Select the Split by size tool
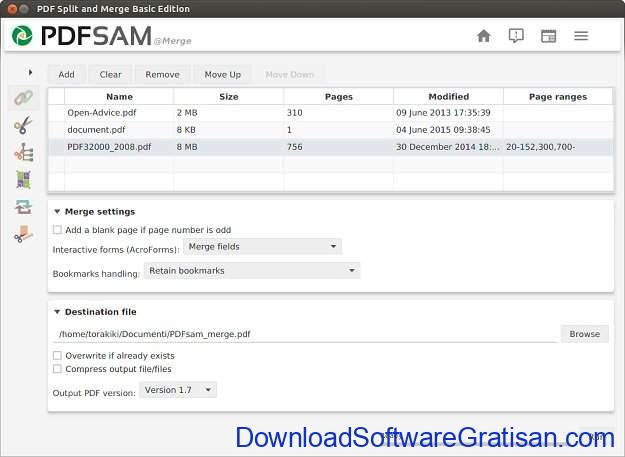This screenshot has height=457, width=625. 24,234
